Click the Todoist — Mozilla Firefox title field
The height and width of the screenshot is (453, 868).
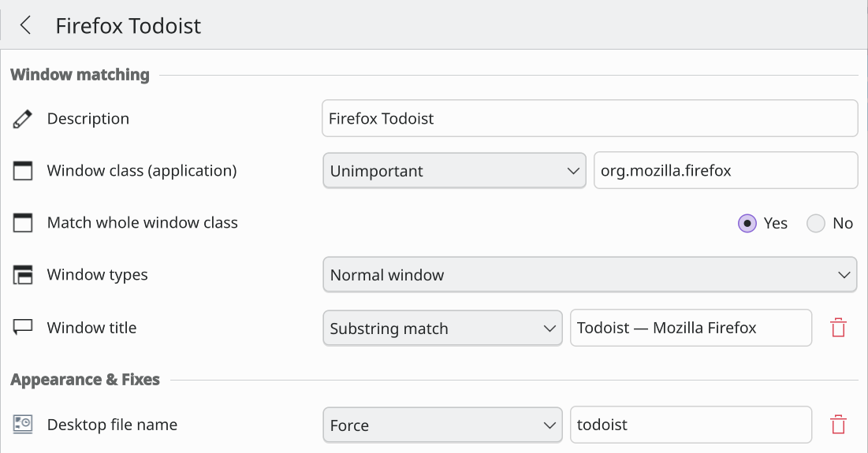click(x=691, y=328)
